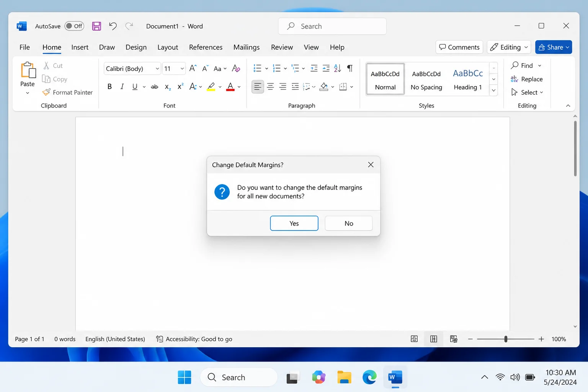Screen dimensions: 588x392
Task: Decrease font size with the shrink icon
Action: click(205, 68)
